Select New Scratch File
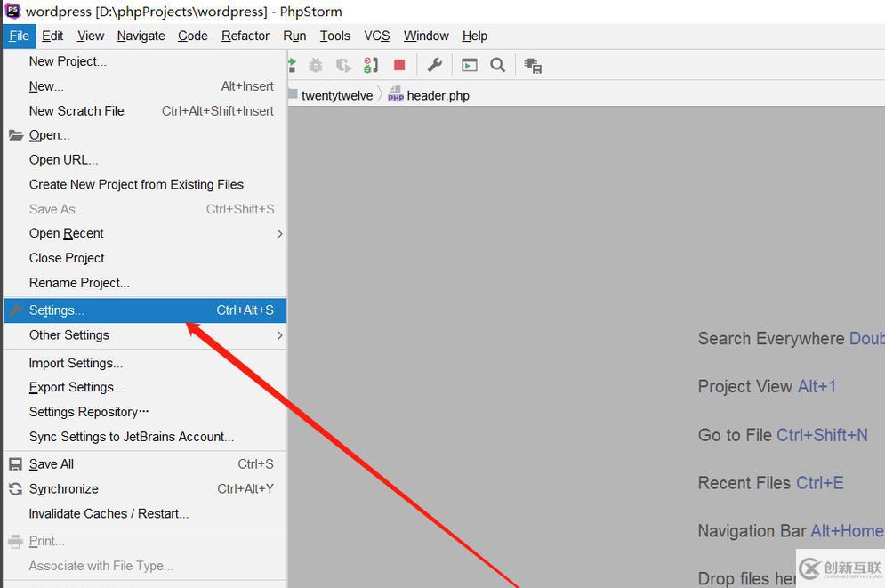The image size is (885, 588). [145, 111]
